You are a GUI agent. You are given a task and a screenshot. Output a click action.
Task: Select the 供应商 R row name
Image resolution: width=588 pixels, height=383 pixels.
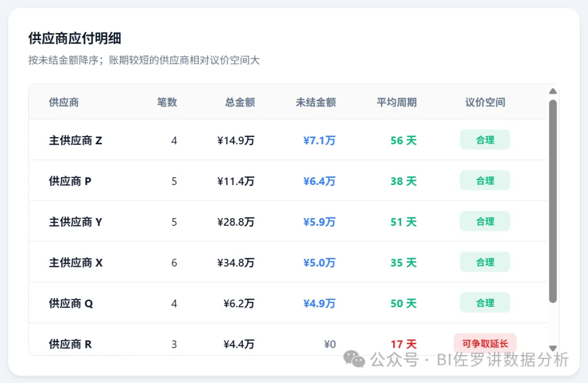click(x=70, y=344)
